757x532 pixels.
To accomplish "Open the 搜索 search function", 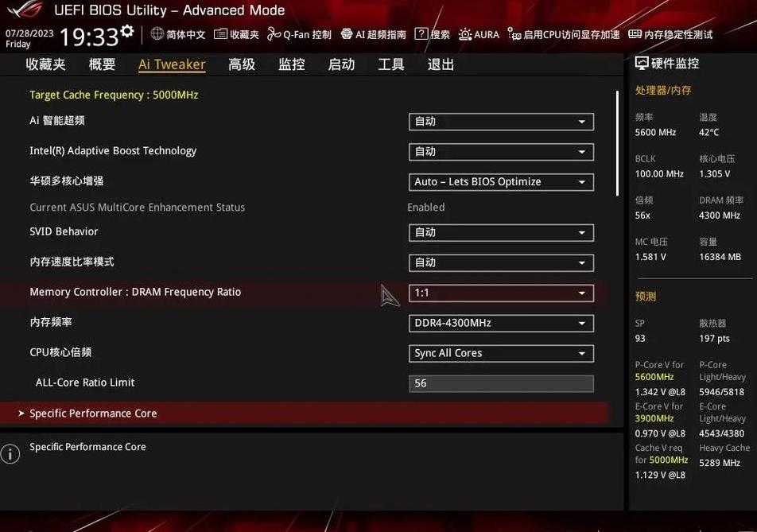I will point(433,34).
